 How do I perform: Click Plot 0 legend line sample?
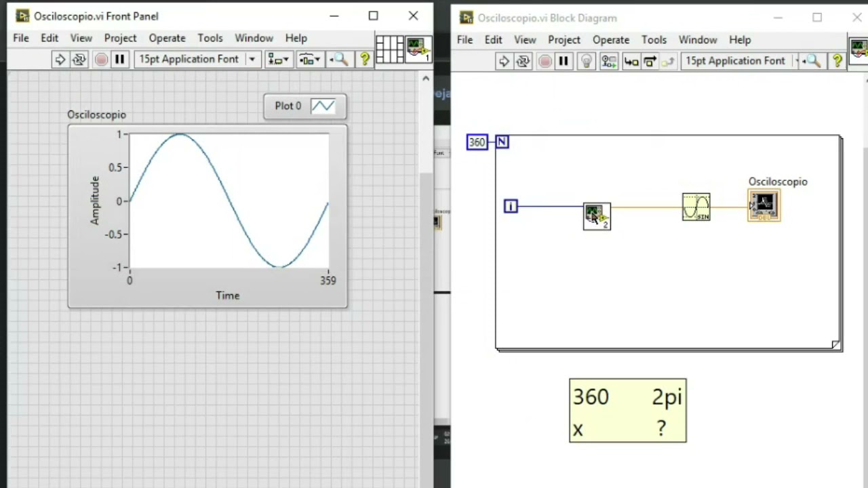tap(323, 106)
